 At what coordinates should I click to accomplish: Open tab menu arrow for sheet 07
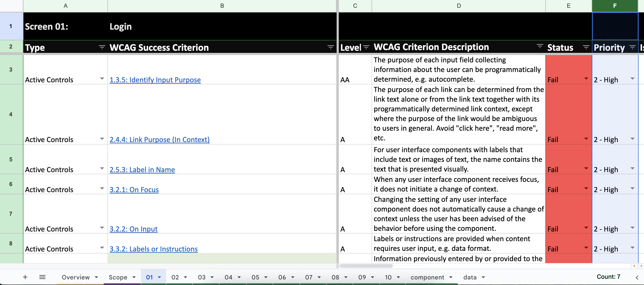click(319, 277)
